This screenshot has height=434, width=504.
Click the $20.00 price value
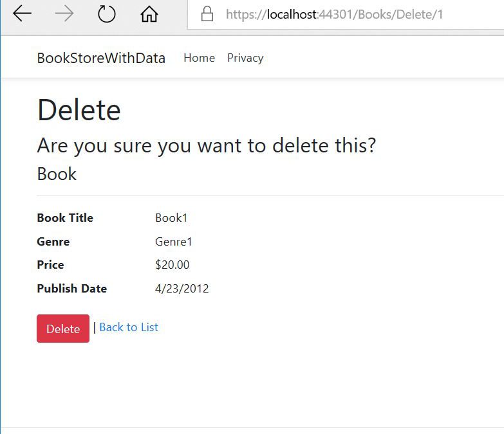point(173,265)
